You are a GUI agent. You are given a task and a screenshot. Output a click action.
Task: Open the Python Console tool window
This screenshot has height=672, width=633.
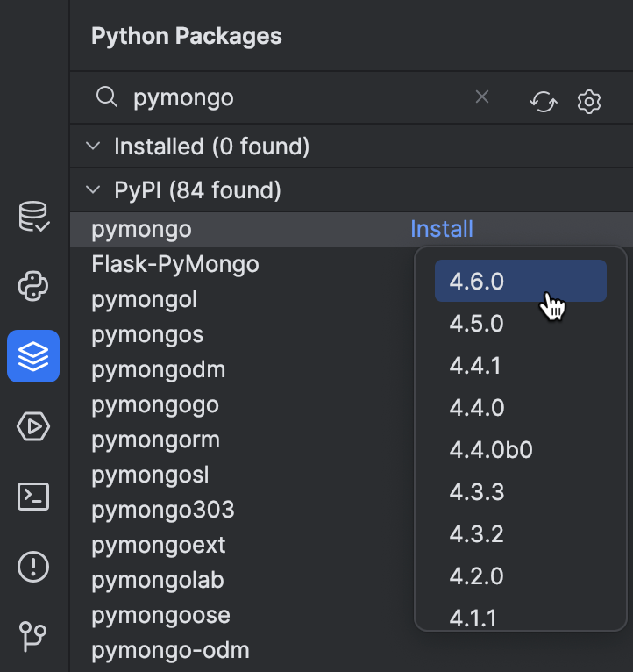click(33, 286)
